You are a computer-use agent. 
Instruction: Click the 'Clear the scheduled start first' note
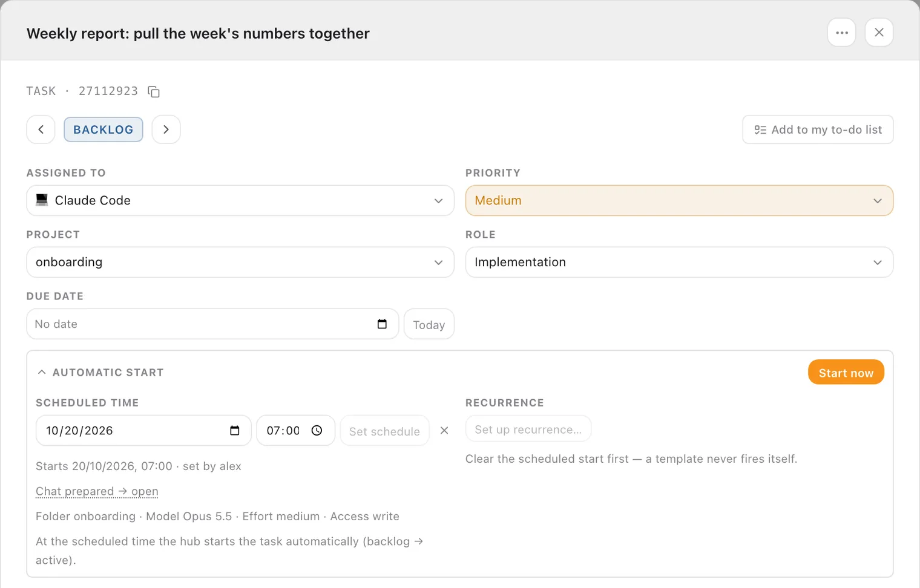631,459
